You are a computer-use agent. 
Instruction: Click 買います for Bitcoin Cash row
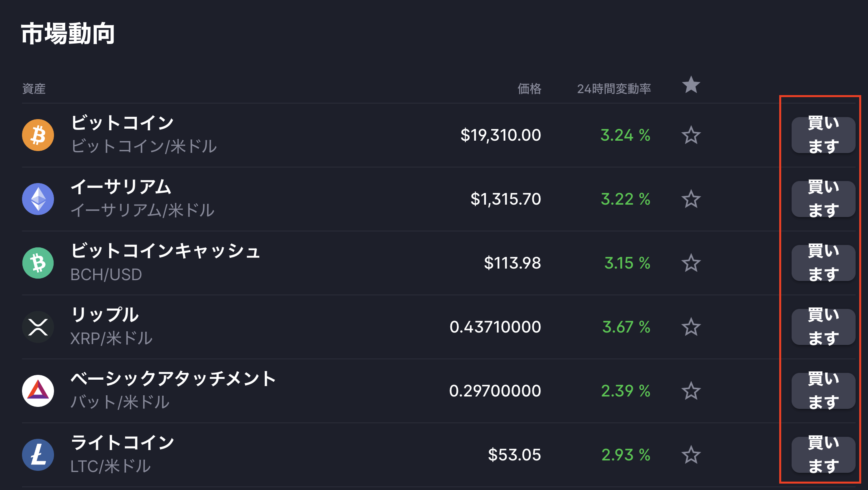(823, 263)
